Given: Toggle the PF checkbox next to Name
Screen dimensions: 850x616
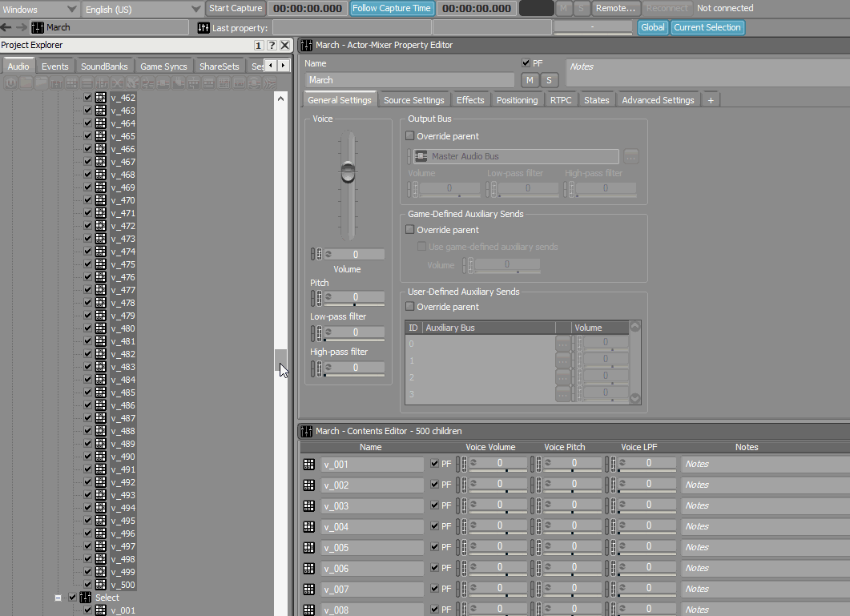Looking at the screenshot, I should pyautogui.click(x=526, y=63).
